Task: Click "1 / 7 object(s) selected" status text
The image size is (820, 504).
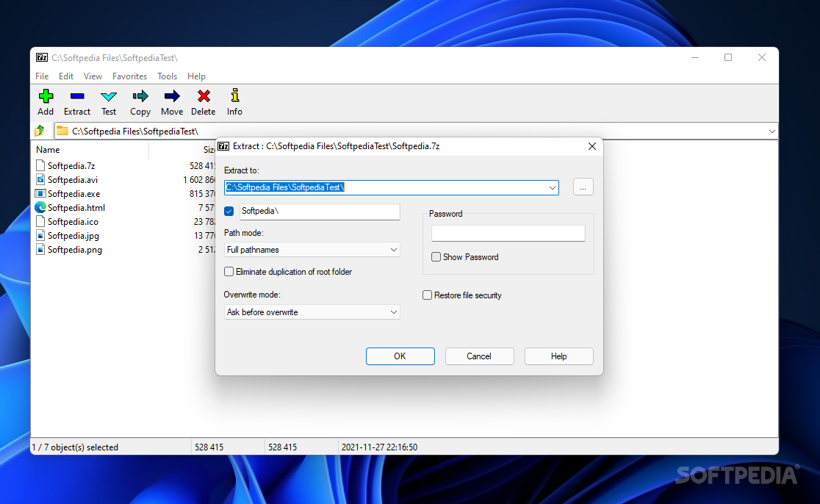Action: click(75, 447)
